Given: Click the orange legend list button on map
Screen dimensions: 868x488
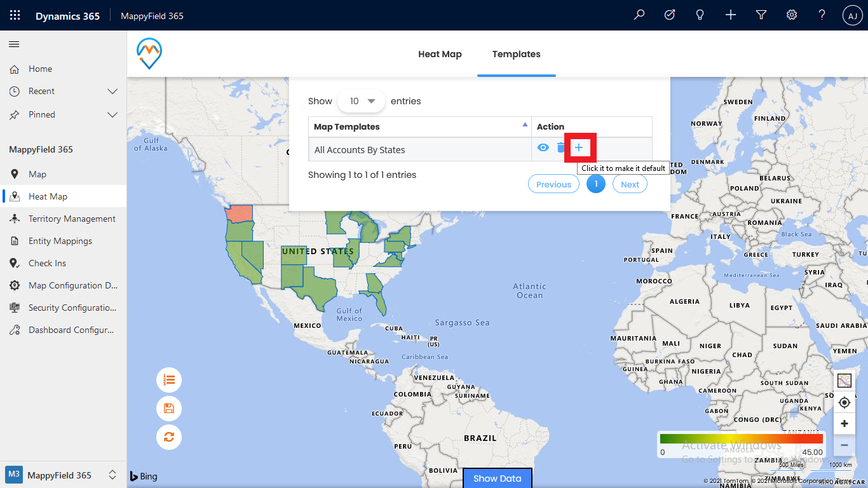Looking at the screenshot, I should 169,380.
